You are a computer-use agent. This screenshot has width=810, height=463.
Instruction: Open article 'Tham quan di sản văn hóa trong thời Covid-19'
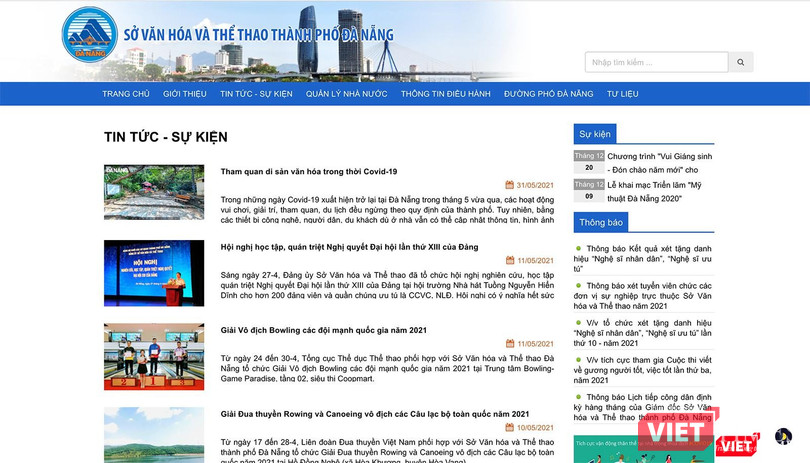click(x=309, y=171)
